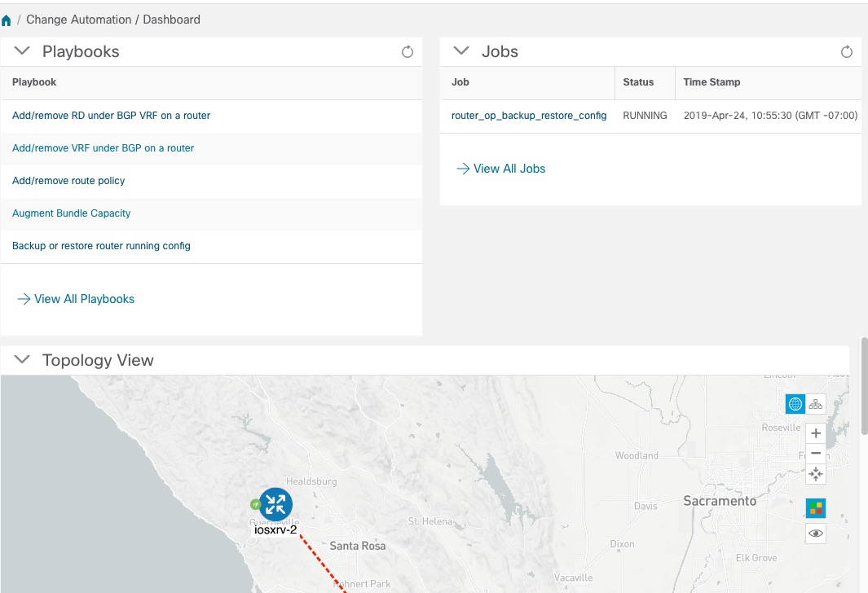This screenshot has height=593, width=868.
Task: Refresh the Playbooks panel
Action: [x=408, y=51]
